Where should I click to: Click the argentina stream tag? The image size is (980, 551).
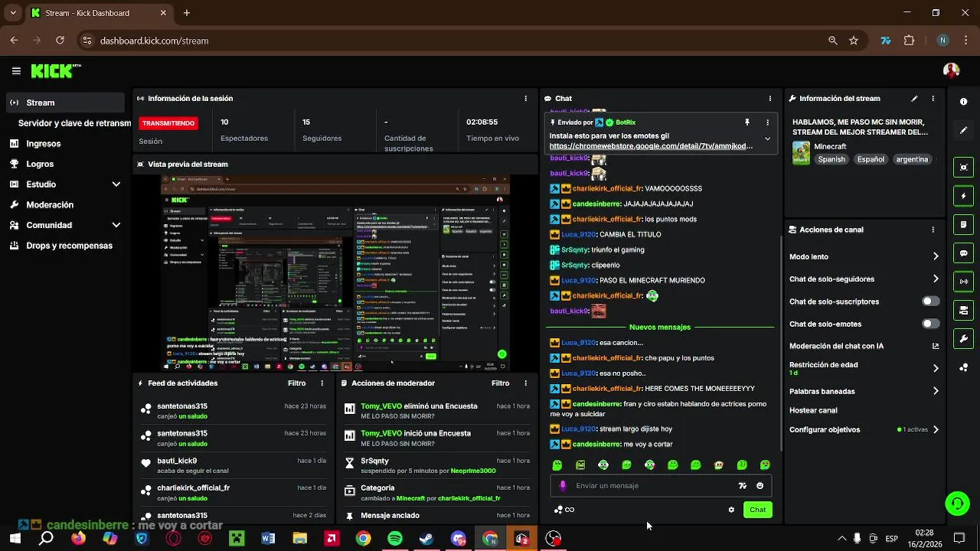[x=912, y=159]
